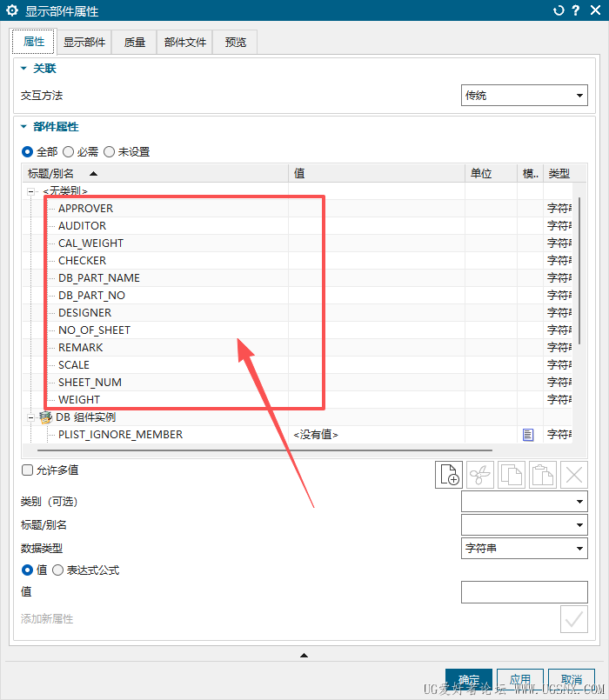The width and height of the screenshot is (609, 700).
Task: Collapse the 关联 section
Action: pyautogui.click(x=24, y=69)
